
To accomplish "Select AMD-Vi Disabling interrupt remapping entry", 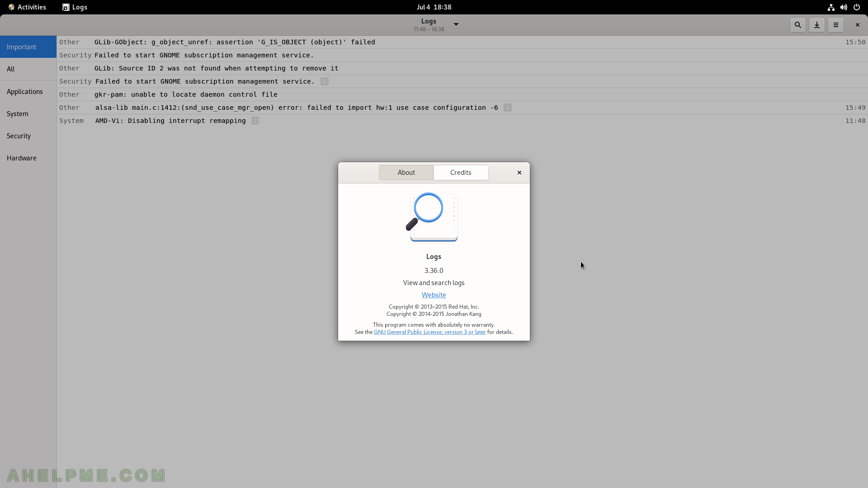I will 462,121.
